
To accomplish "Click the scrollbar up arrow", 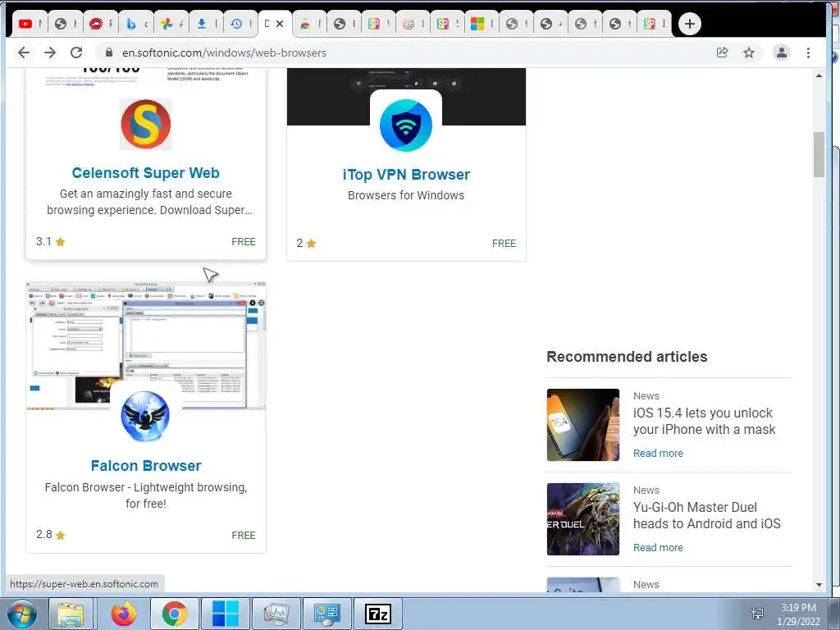I will pos(819,75).
